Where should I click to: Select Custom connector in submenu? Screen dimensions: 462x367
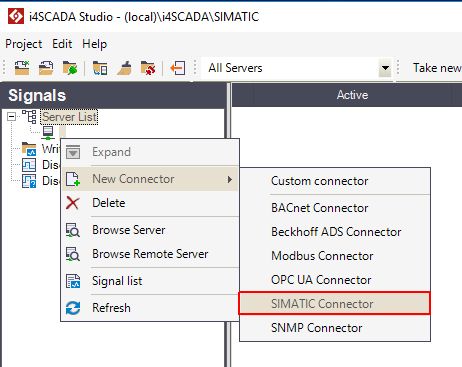coord(335,181)
